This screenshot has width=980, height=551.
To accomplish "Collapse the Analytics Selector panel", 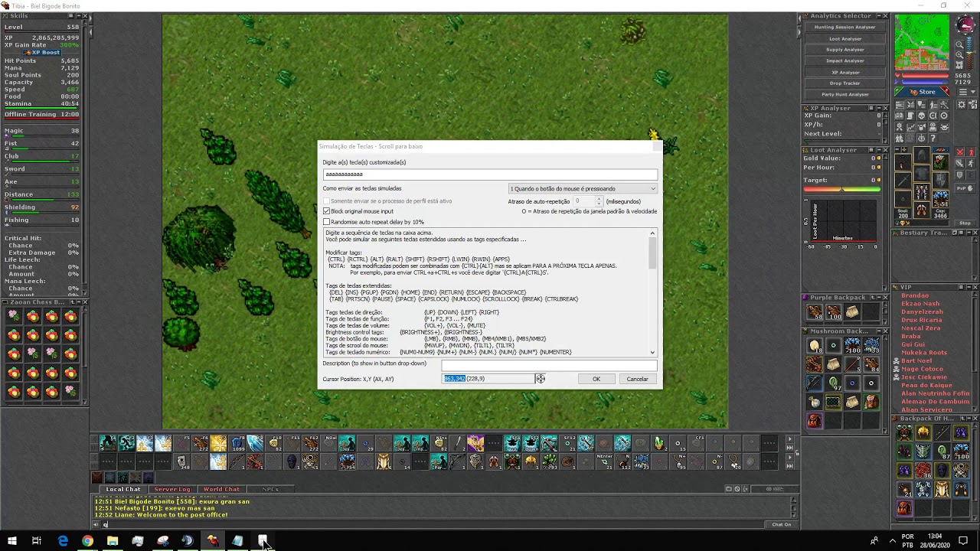I will (878, 16).
